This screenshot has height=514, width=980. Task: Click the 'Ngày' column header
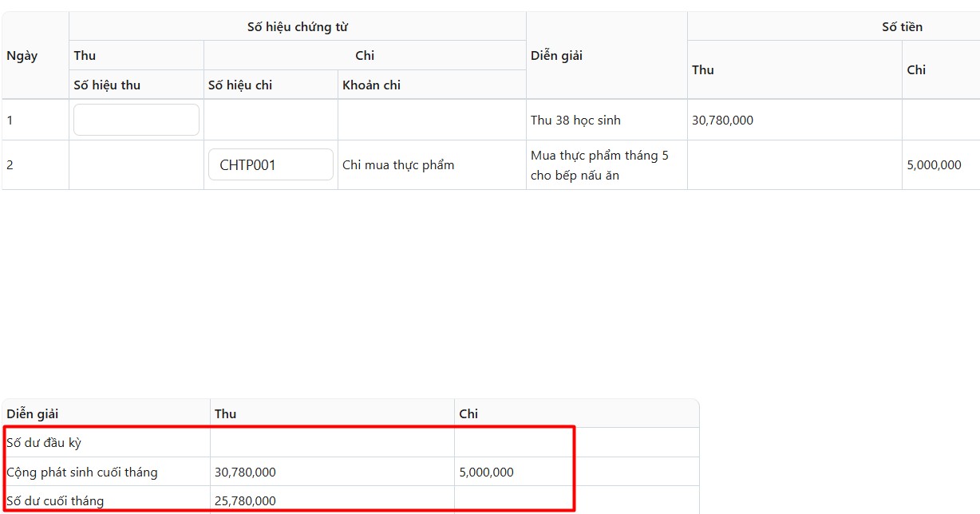tap(22, 56)
